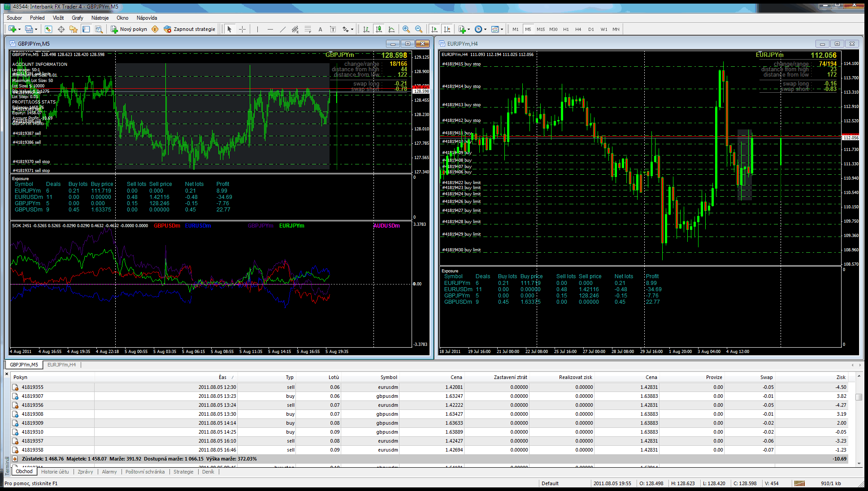Click the terminal vertical scrollbar thumb

(859, 397)
